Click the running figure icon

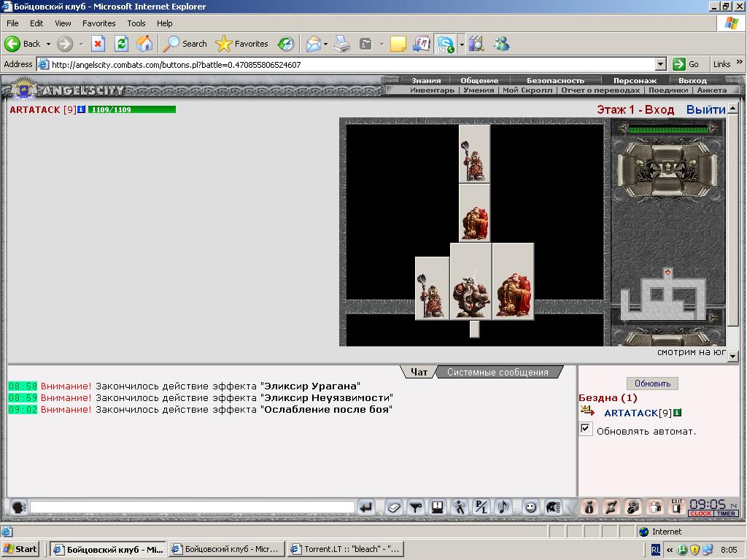460,507
